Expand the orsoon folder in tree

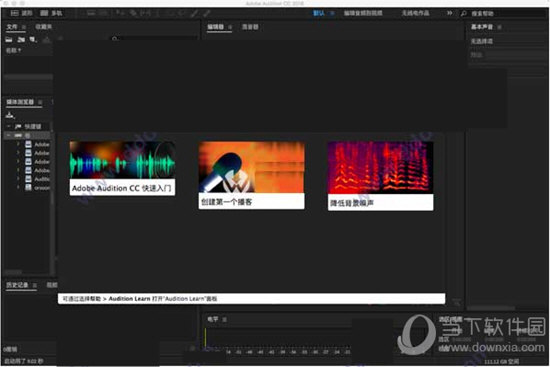tap(18, 187)
